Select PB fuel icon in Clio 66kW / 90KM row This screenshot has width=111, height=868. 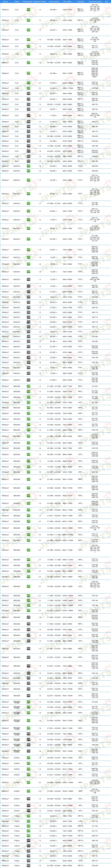(28, 63)
